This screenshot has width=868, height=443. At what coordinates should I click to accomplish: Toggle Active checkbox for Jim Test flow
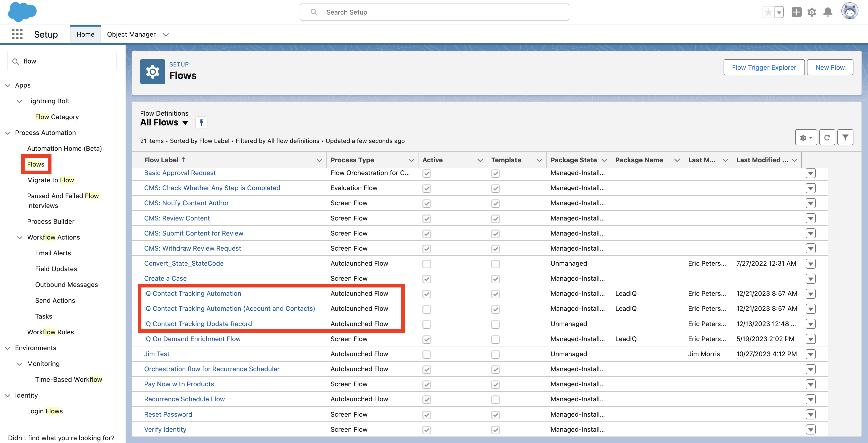(426, 354)
